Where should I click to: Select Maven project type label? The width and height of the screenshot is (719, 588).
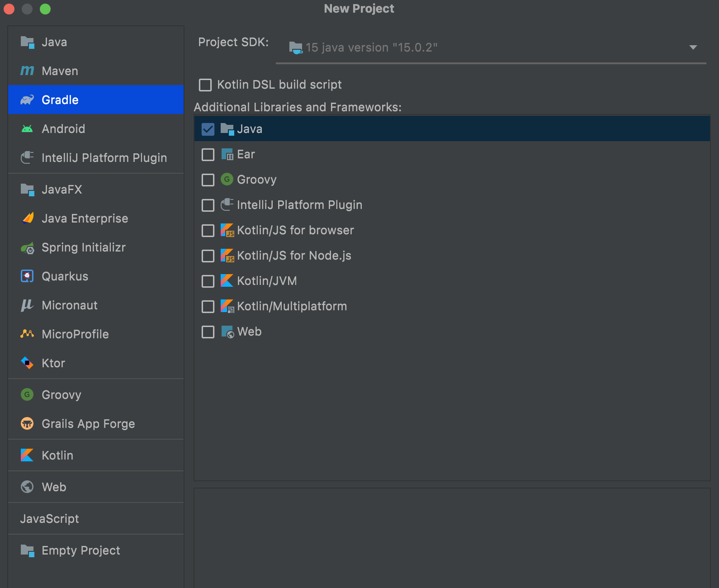point(60,71)
